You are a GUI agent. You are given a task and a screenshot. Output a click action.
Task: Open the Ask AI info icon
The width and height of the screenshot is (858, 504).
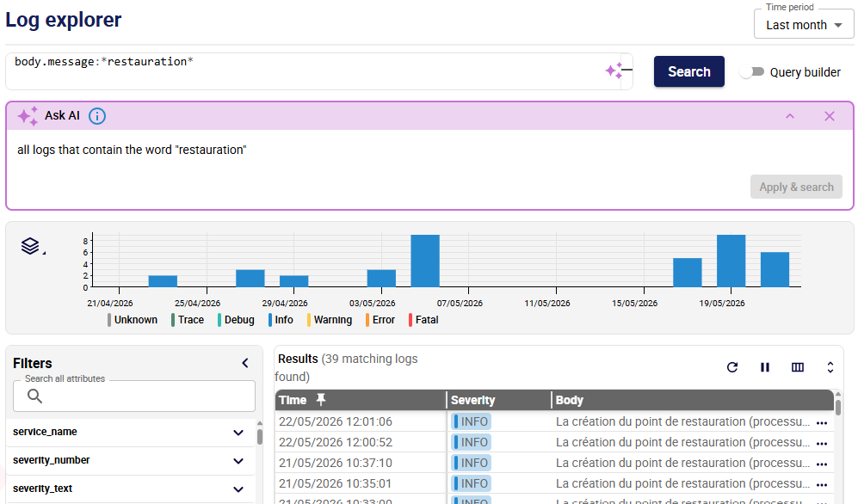(97, 116)
